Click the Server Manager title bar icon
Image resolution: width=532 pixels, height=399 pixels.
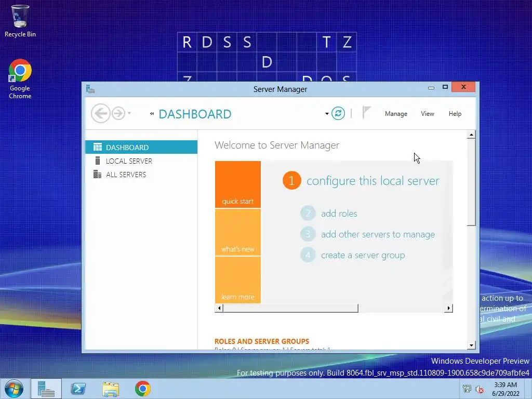tap(90, 89)
